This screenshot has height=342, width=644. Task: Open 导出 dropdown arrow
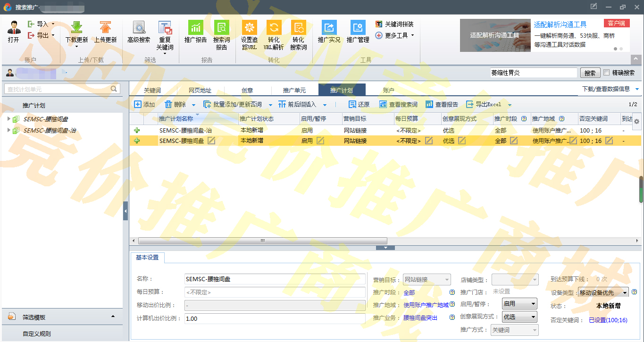point(53,35)
